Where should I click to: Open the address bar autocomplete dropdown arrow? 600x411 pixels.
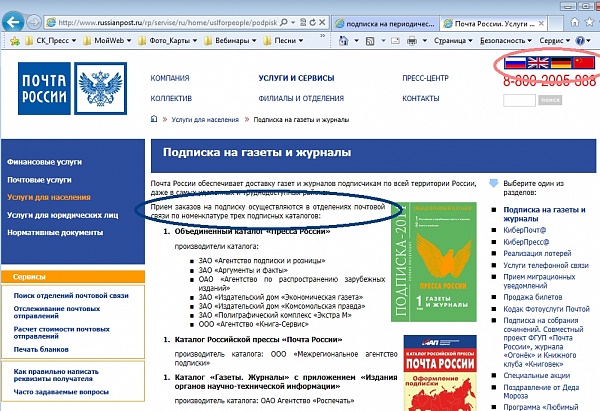(293, 23)
